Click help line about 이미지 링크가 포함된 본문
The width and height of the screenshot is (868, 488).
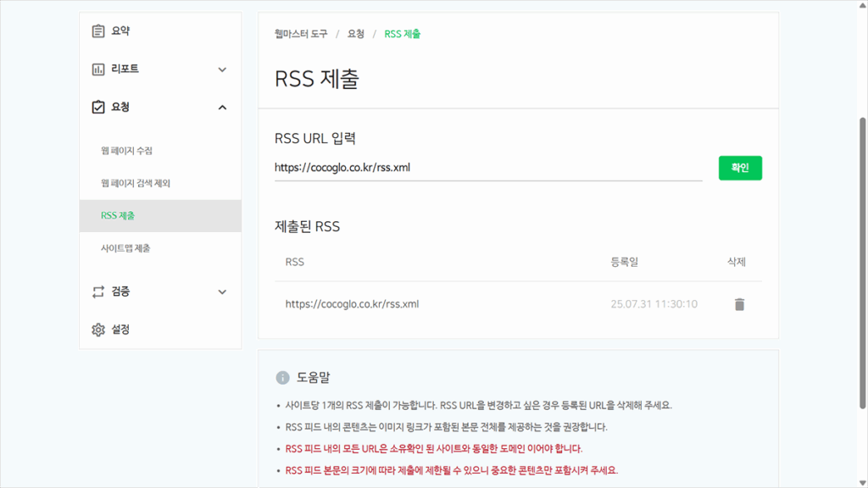(446, 427)
